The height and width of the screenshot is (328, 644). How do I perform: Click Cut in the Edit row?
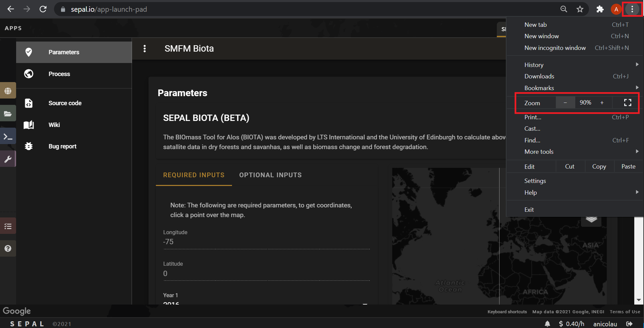tap(570, 167)
